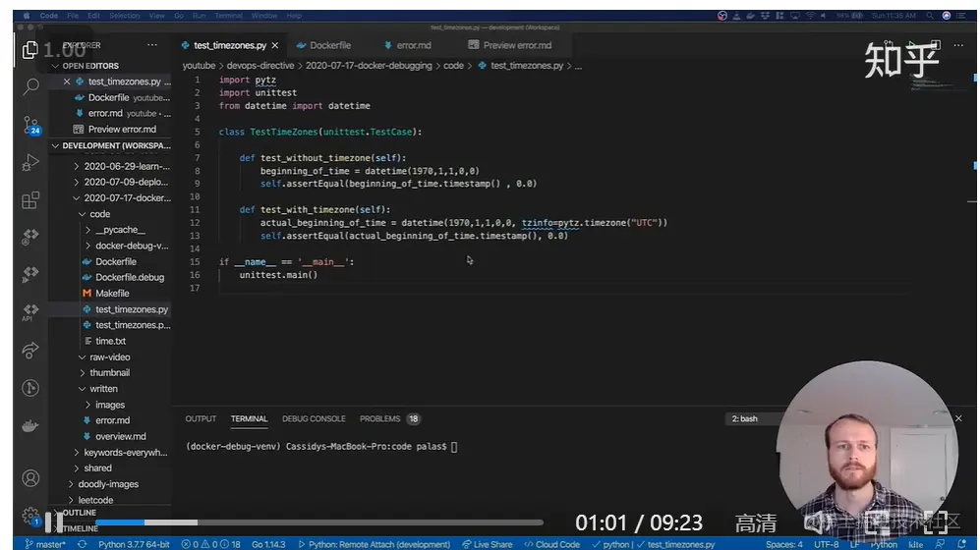Click Python 3.7.7 64-bit interpreter selector
Viewport: 980px width, 550px height.
[134, 544]
